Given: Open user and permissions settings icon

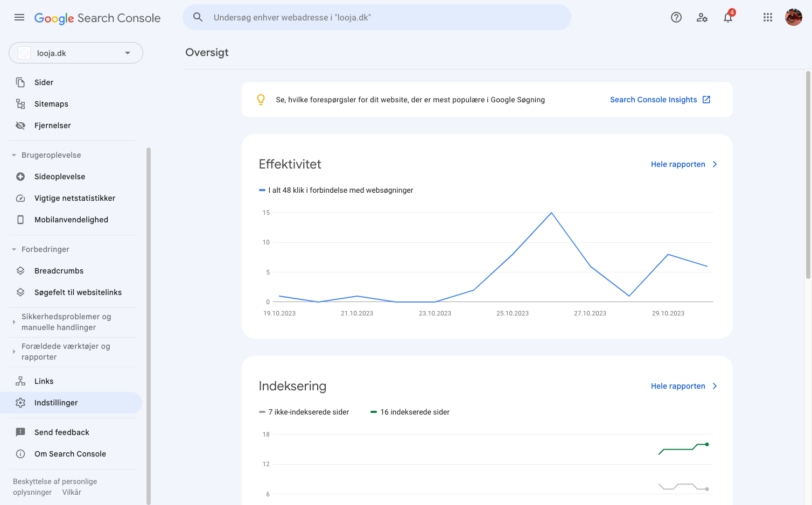Looking at the screenshot, I should point(702,17).
